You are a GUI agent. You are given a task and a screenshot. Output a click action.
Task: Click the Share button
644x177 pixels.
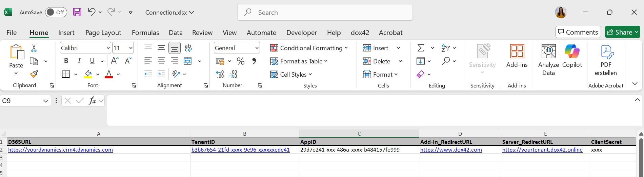tap(622, 32)
